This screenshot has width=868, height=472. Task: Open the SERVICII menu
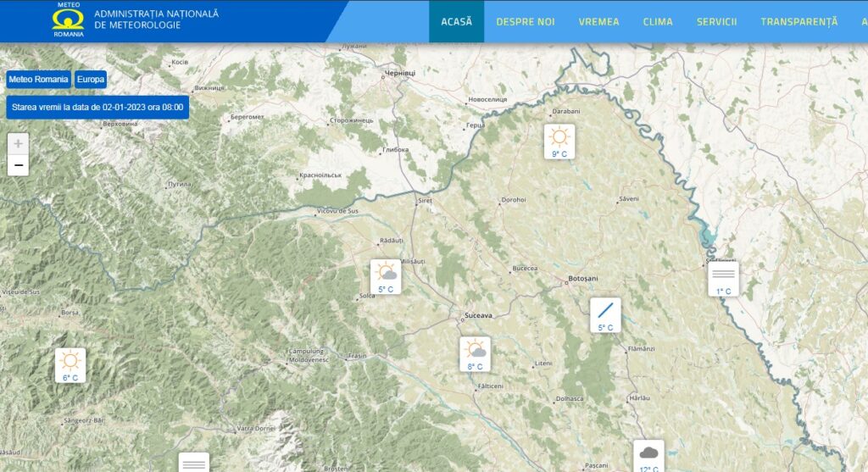716,22
